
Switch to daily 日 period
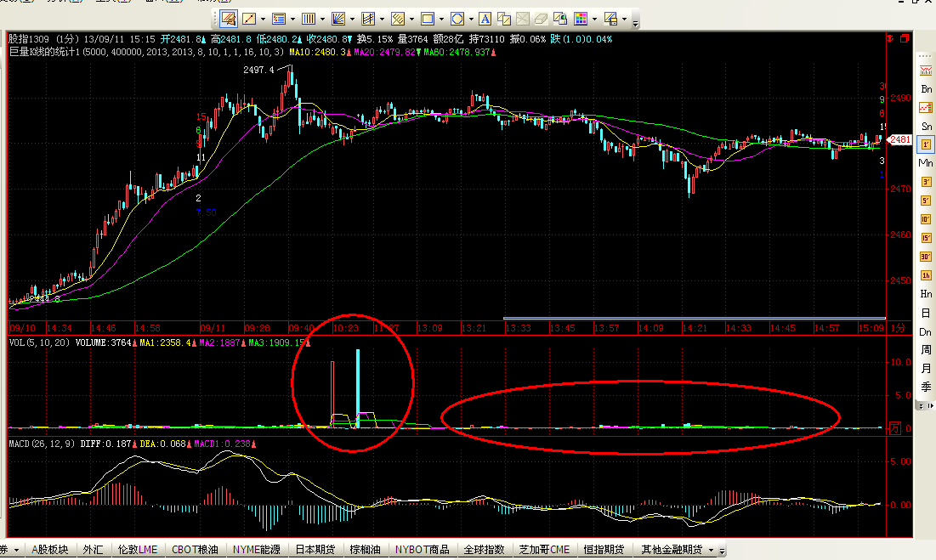pyautogui.click(x=926, y=313)
